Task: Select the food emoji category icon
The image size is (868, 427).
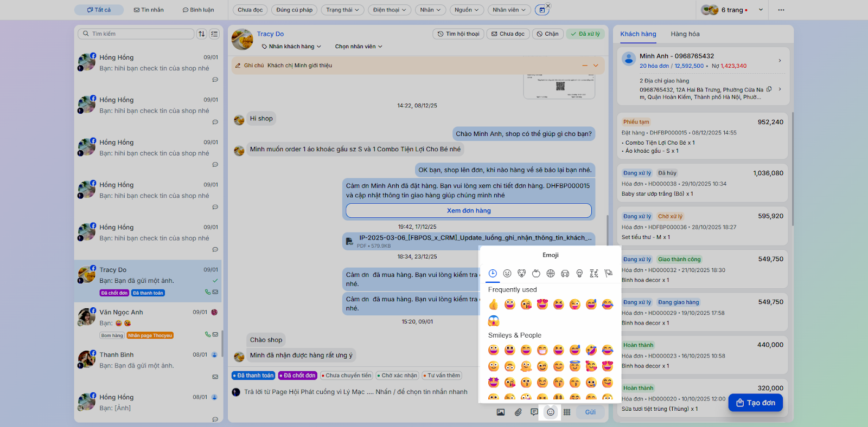Action: tap(536, 274)
